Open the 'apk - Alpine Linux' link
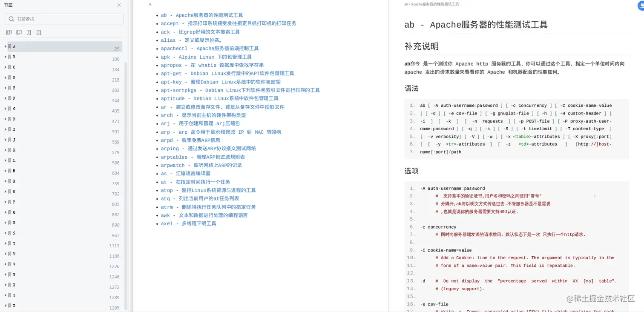644x312 pixels. tap(206, 57)
